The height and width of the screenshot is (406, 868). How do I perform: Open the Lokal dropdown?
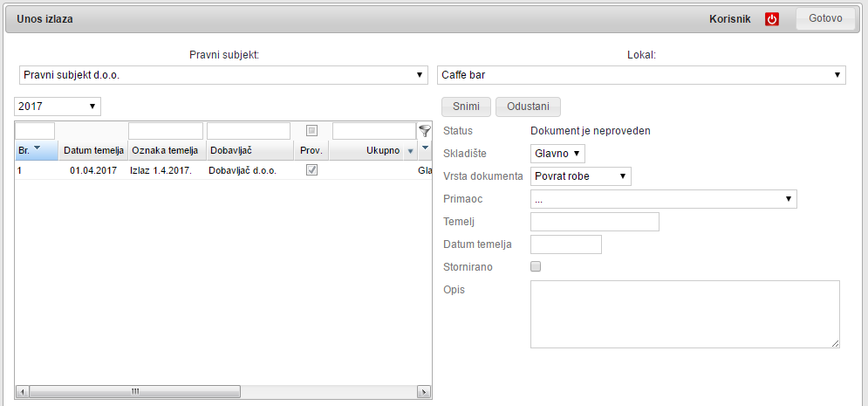click(x=641, y=75)
